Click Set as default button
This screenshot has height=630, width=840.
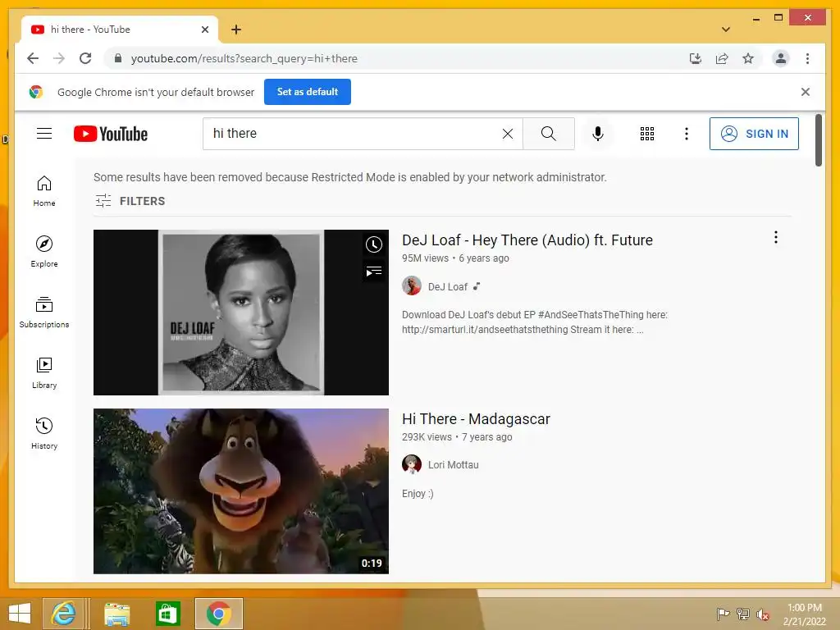pos(308,92)
